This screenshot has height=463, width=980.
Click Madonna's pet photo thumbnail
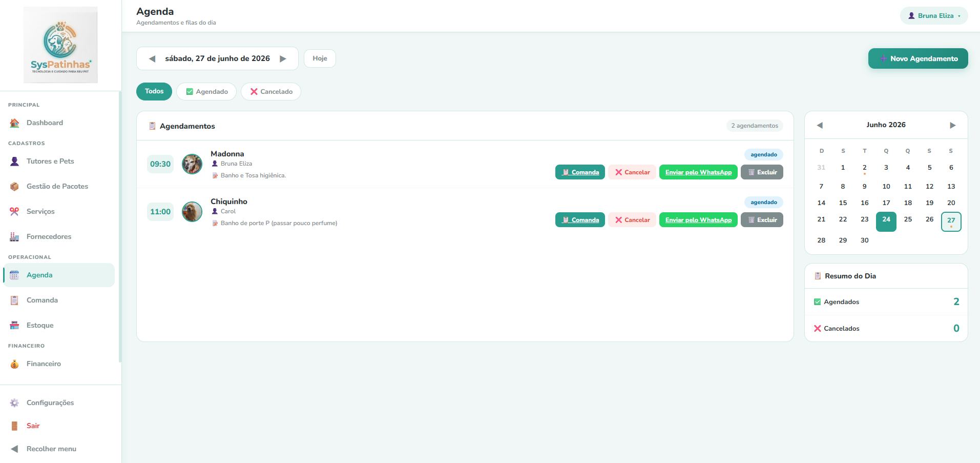(x=192, y=164)
